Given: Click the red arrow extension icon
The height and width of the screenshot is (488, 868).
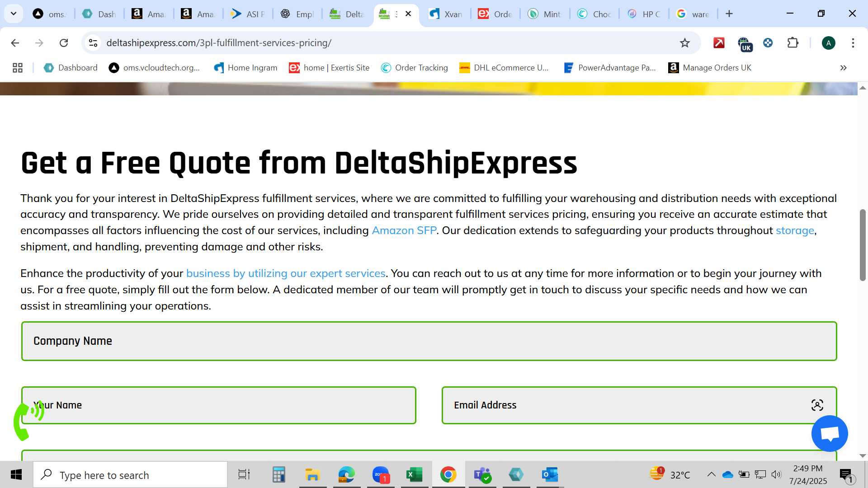Looking at the screenshot, I should pyautogui.click(x=719, y=43).
